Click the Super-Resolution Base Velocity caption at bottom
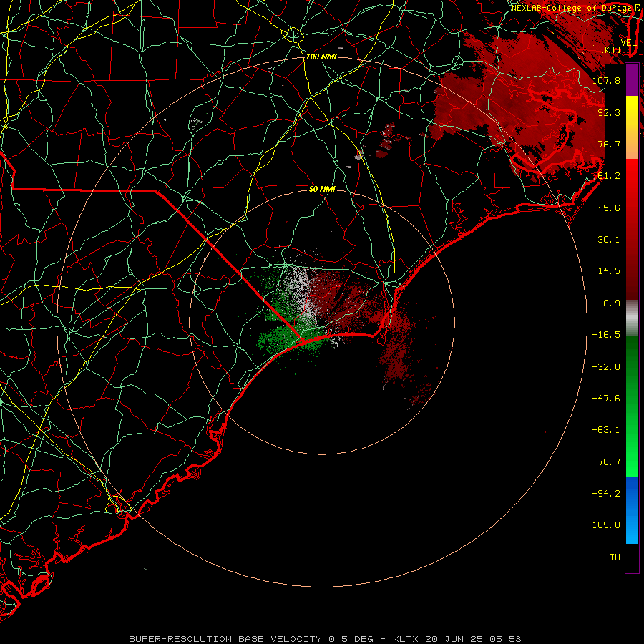This screenshot has width=644, height=644. point(326,639)
